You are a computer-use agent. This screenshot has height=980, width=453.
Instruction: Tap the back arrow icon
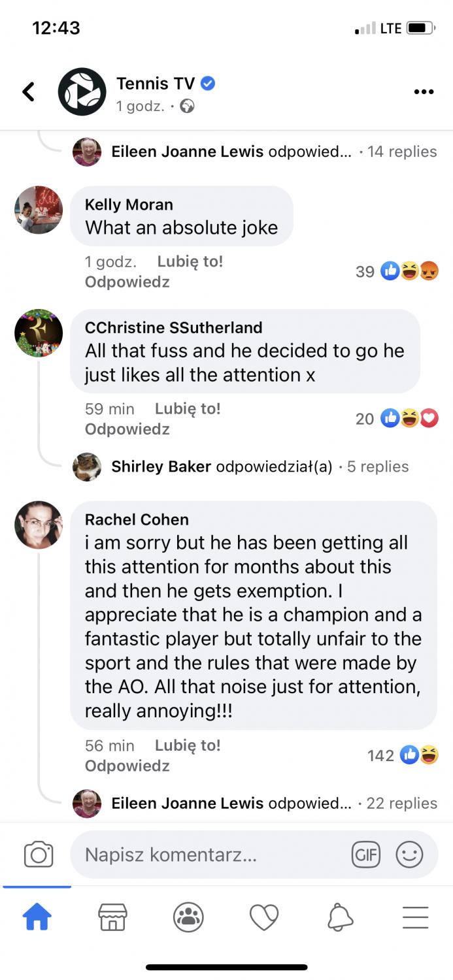[x=29, y=92]
